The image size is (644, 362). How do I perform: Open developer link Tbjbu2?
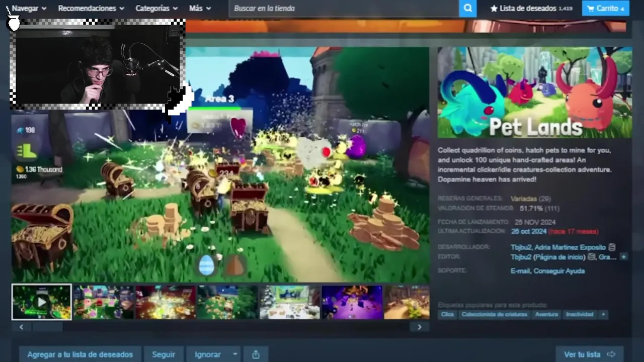[521, 247]
